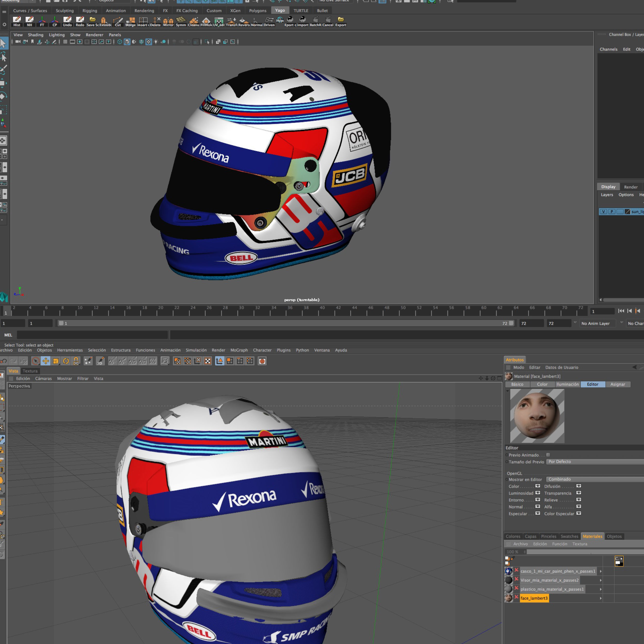This screenshot has width=644, height=644.
Task: Click the Export folder shelf icon
Action: pyautogui.click(x=340, y=21)
